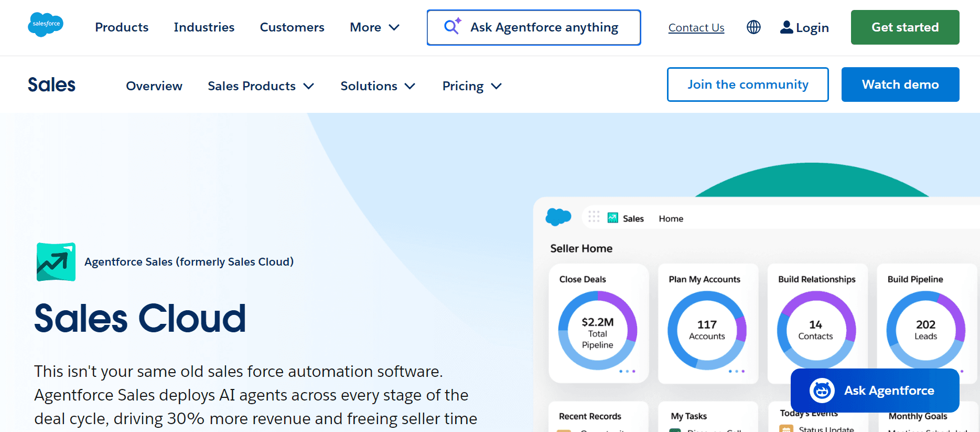The width and height of the screenshot is (980, 432).
Task: Click three dots on Plan My Accounts card
Action: point(736,371)
